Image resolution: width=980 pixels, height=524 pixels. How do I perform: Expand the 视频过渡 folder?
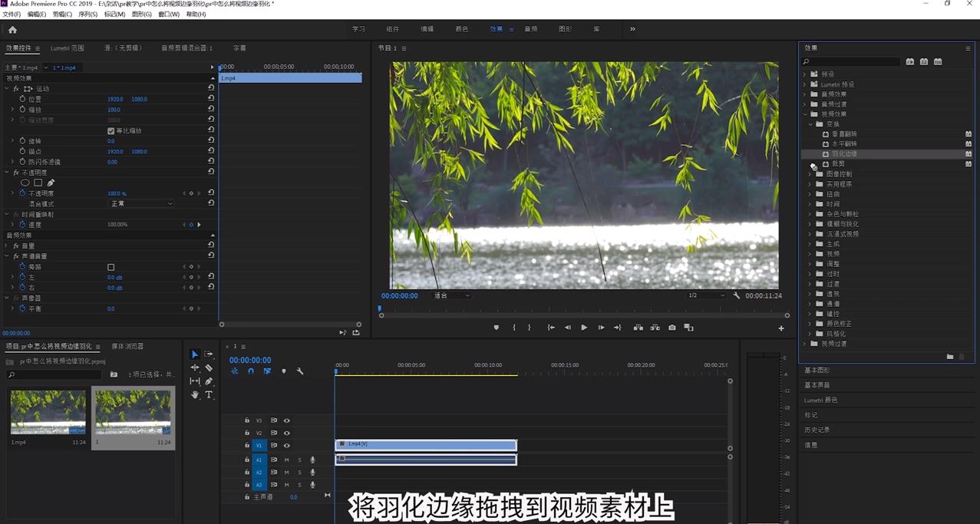(805, 344)
